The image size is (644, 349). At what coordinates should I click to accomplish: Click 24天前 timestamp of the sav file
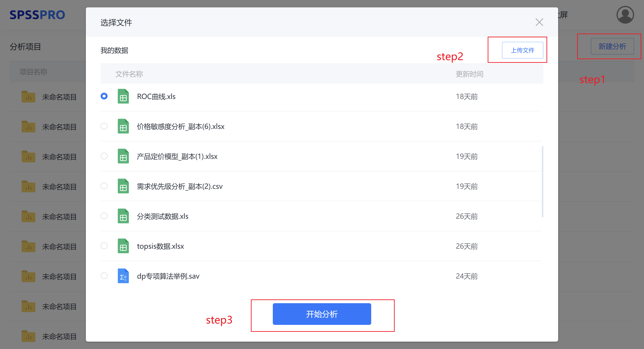466,276
